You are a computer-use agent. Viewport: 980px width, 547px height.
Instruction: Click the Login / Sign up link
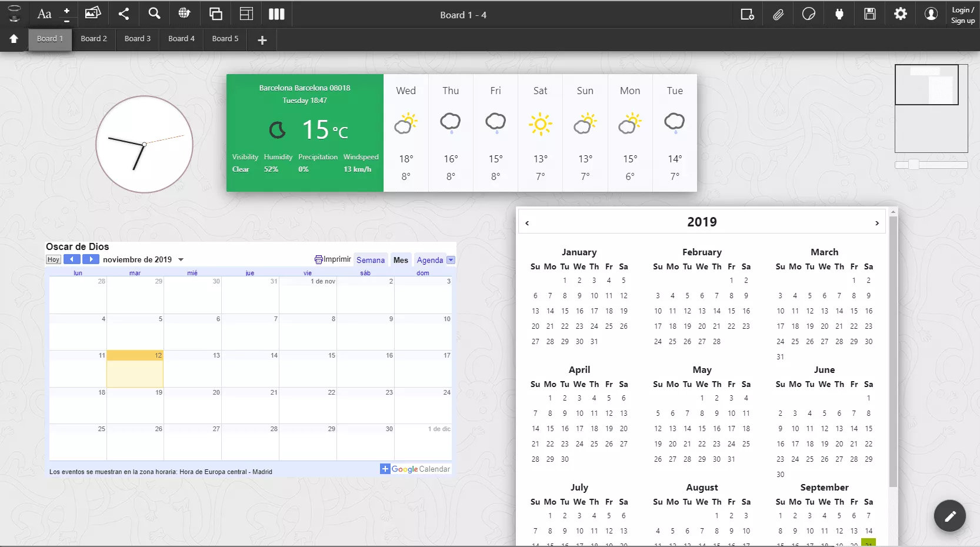tap(962, 15)
